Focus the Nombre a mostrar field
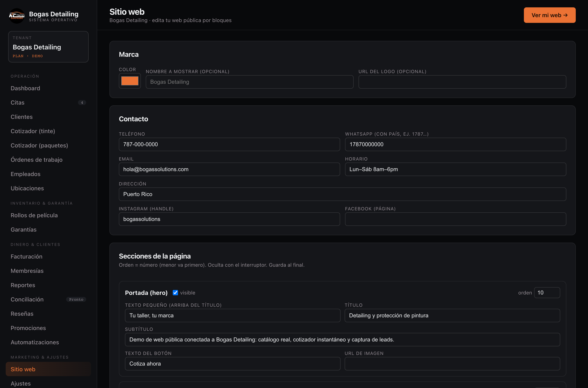Screen dimensions: 588x388 (x=249, y=82)
